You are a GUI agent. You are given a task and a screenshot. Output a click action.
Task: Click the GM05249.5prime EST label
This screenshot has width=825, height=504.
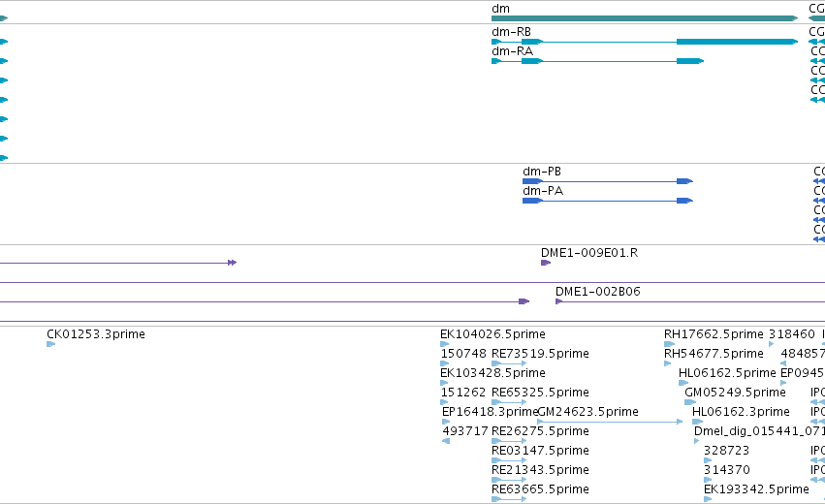735,393
